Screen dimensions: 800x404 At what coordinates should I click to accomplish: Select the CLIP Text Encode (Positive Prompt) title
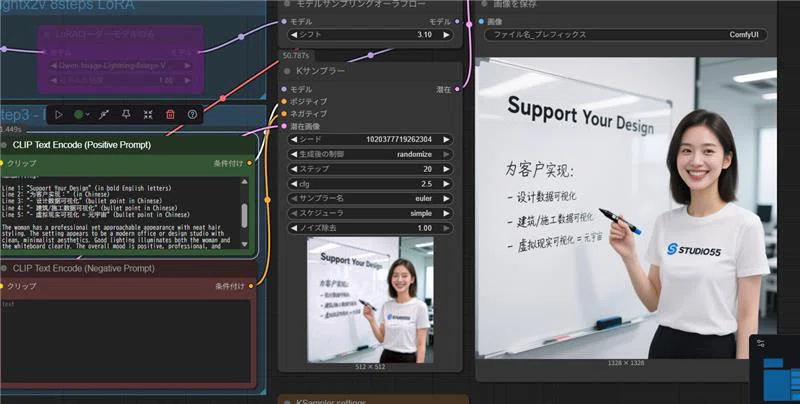(82, 145)
